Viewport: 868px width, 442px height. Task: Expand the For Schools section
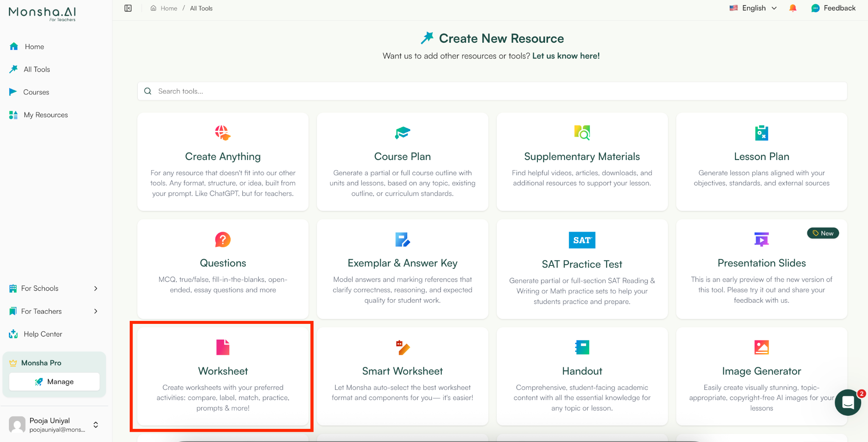pos(53,288)
